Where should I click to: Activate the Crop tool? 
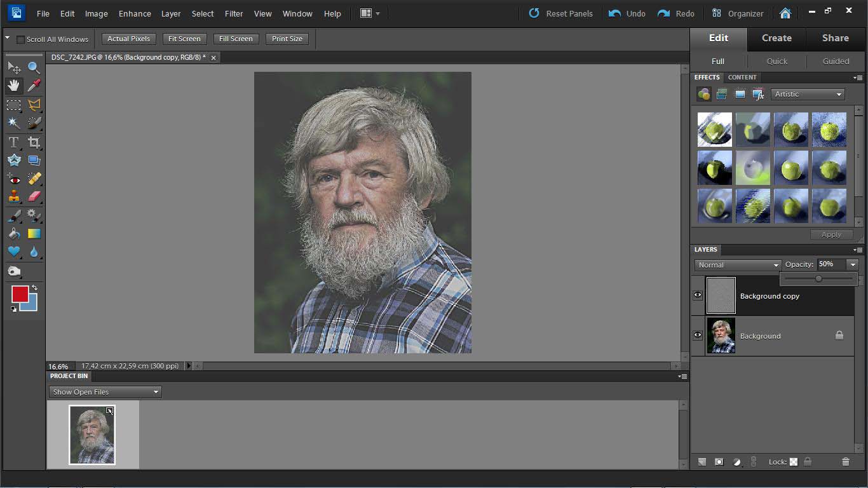(x=34, y=142)
